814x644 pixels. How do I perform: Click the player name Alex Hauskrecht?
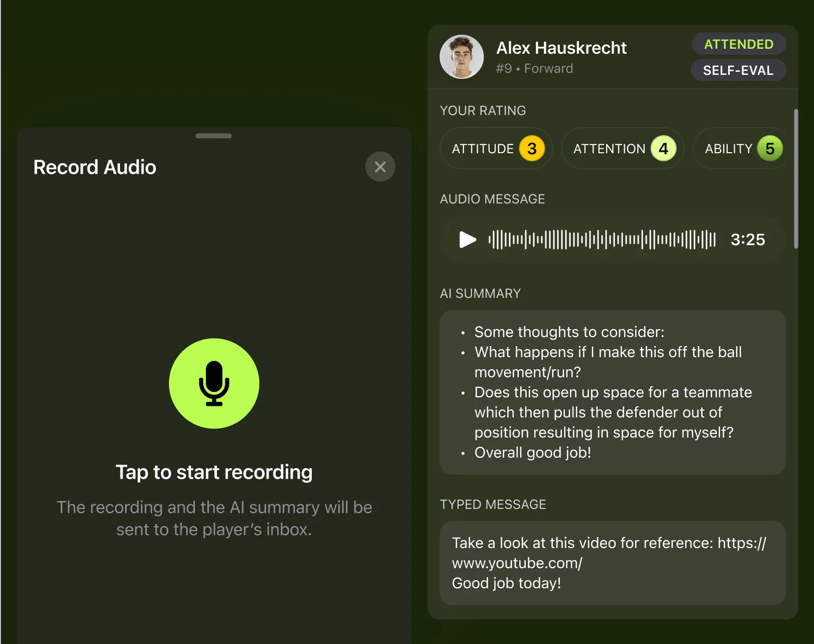pos(561,48)
